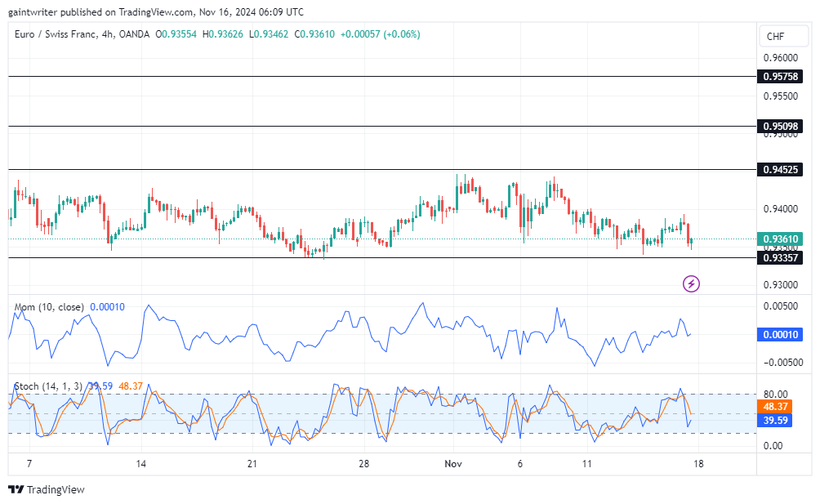The height and width of the screenshot is (504, 820).
Task: Click the 18 date label on time axis
Action: click(x=698, y=464)
